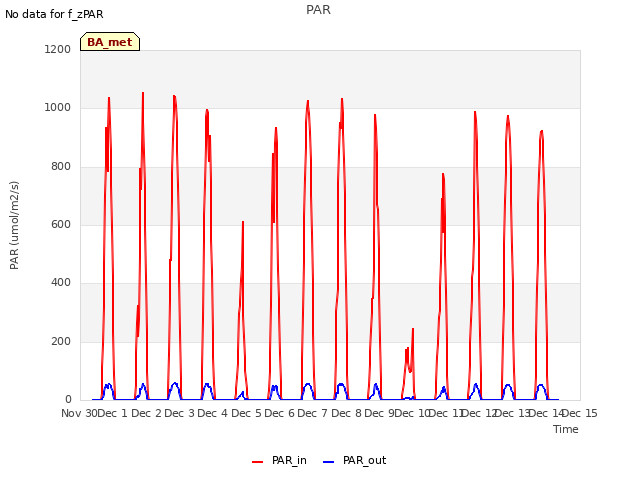Click the Nov 30 x-axis tick label
This screenshot has height=480, width=640.
pos(80,413)
